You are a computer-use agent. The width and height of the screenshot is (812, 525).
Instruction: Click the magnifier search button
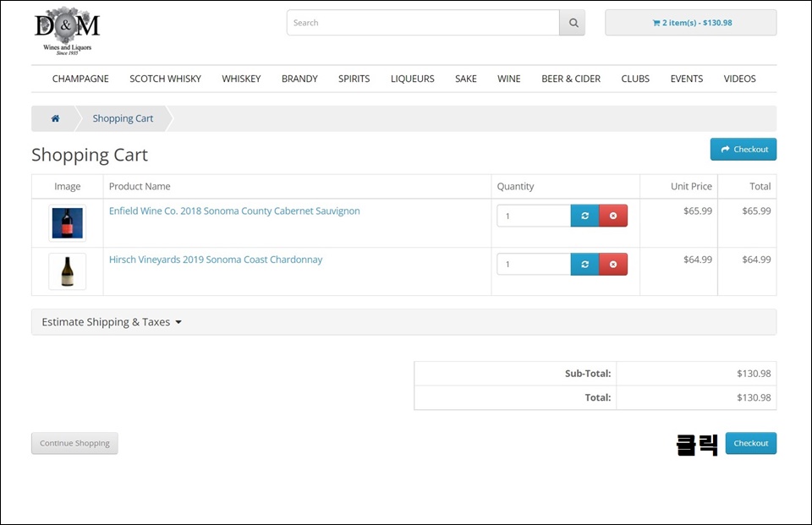pos(573,23)
